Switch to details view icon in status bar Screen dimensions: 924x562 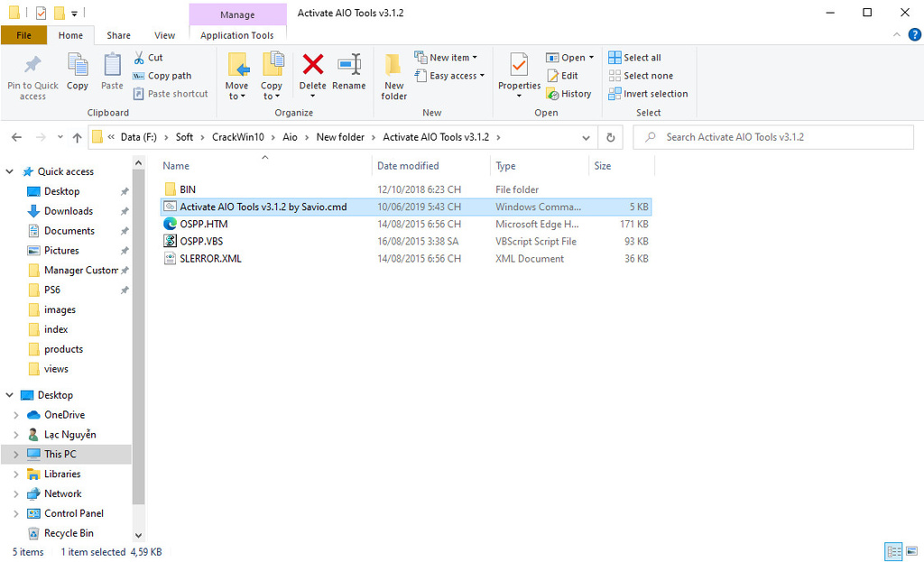click(x=894, y=552)
